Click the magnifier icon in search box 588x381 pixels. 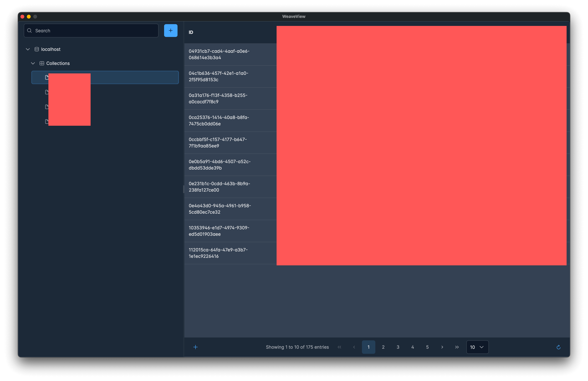click(29, 30)
